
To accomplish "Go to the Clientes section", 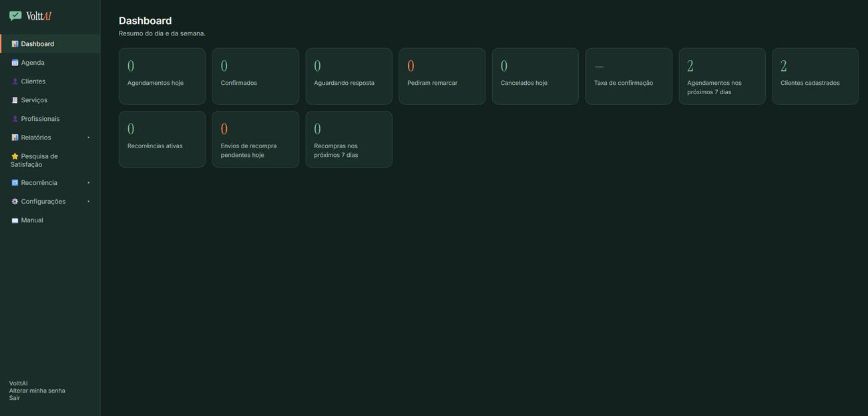I will tap(50, 81).
